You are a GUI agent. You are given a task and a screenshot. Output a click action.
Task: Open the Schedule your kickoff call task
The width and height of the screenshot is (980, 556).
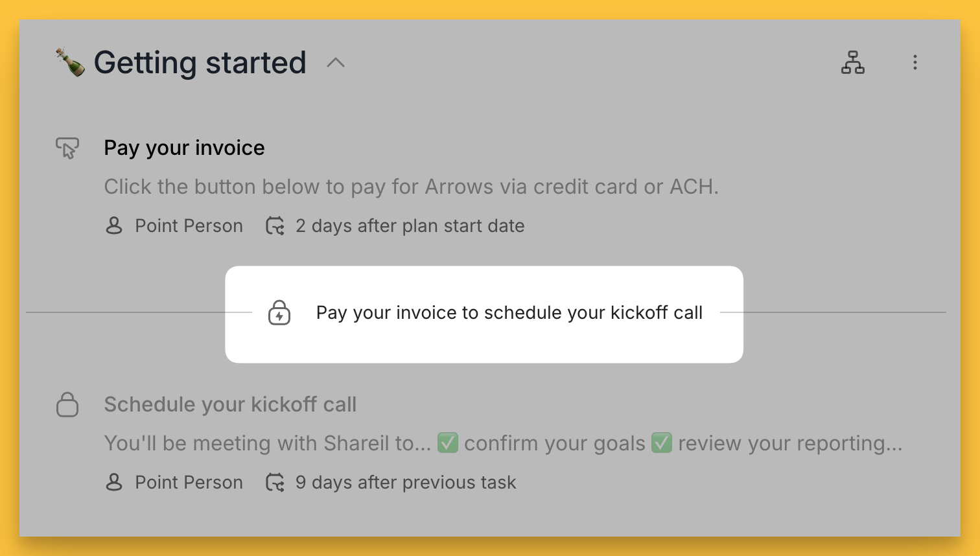[x=230, y=405]
